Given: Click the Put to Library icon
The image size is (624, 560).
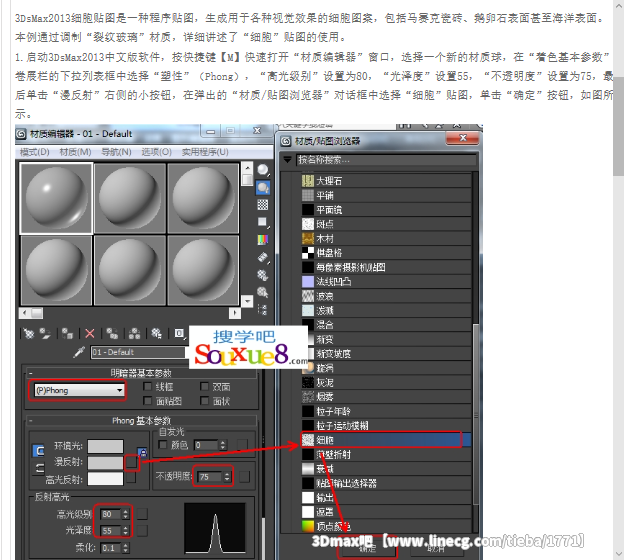Looking at the screenshot, I should coord(156,334).
